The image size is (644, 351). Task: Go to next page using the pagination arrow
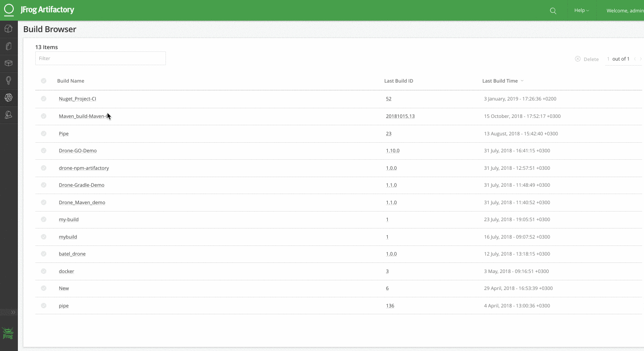tap(641, 59)
